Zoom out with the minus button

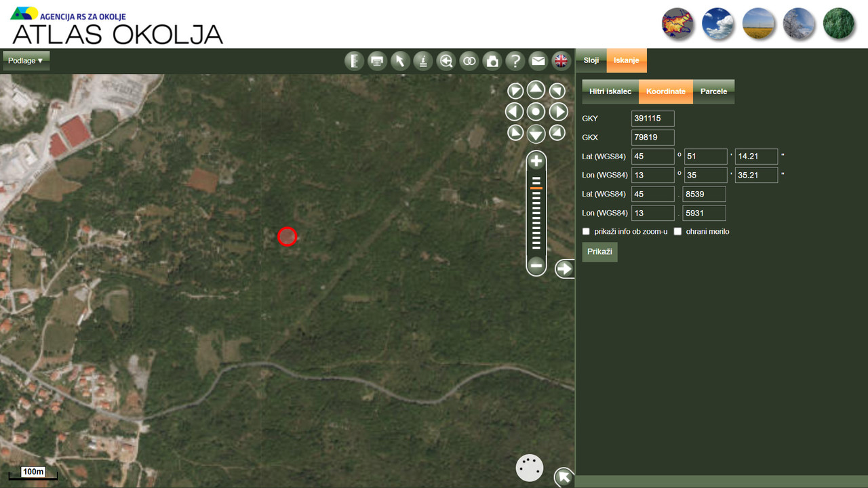[536, 266]
